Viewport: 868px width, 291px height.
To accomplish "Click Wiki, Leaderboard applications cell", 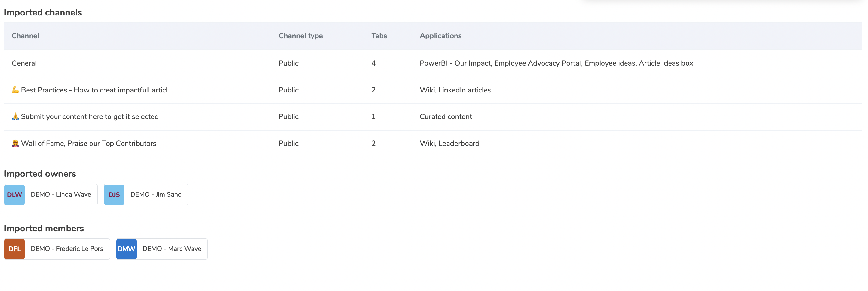I will coord(449,144).
